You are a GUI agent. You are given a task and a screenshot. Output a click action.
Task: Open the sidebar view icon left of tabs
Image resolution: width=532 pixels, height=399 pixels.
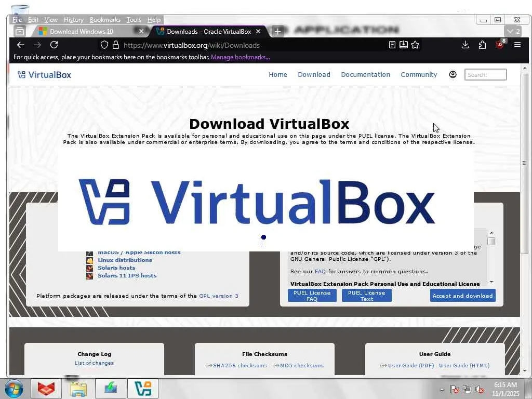pos(20,31)
